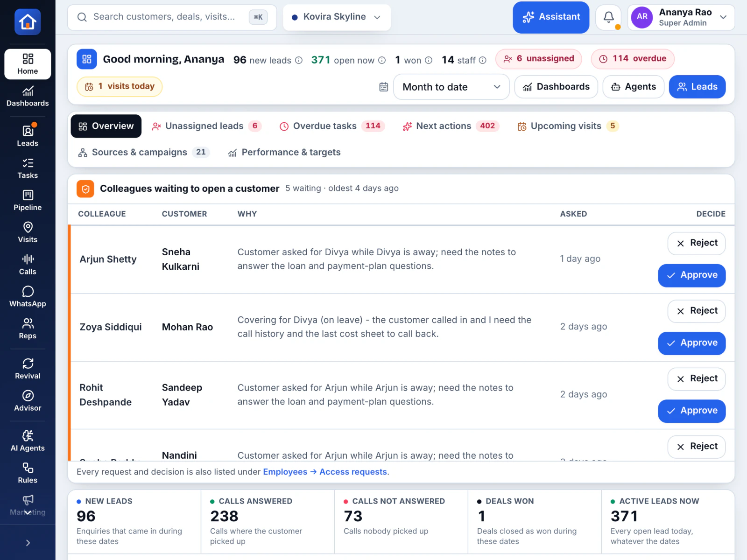Switch to the Unassigned leads tab
The width and height of the screenshot is (747, 560).
pos(206,126)
